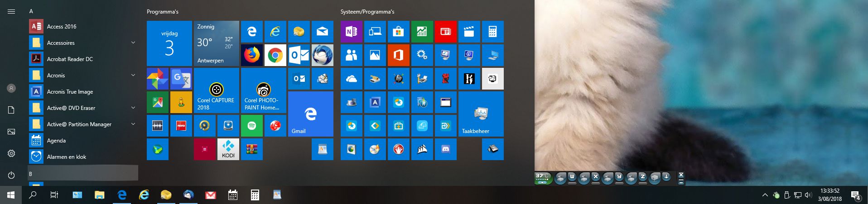Jump via the letter B header

tap(83, 174)
